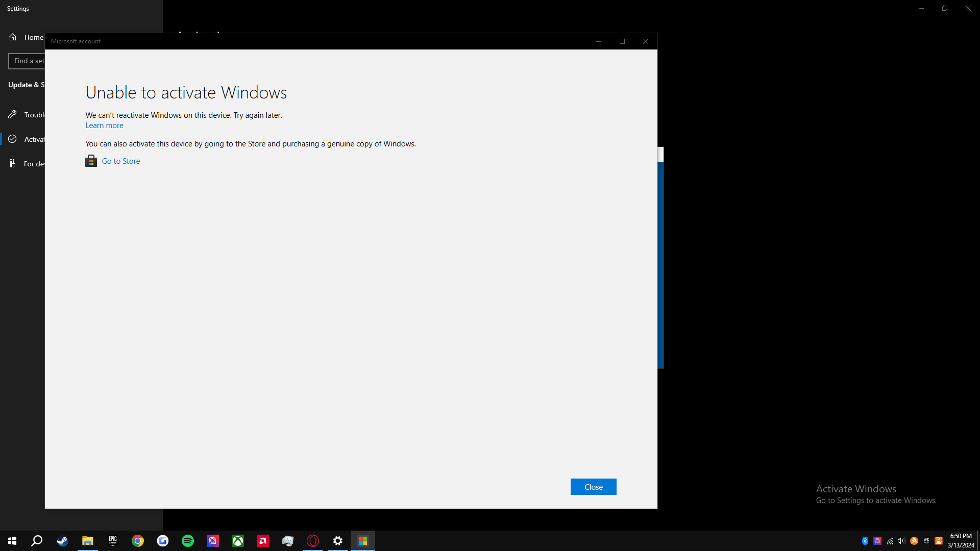The height and width of the screenshot is (551, 980).
Task: Open Bluetooth settings from the system tray
Action: [x=865, y=541]
